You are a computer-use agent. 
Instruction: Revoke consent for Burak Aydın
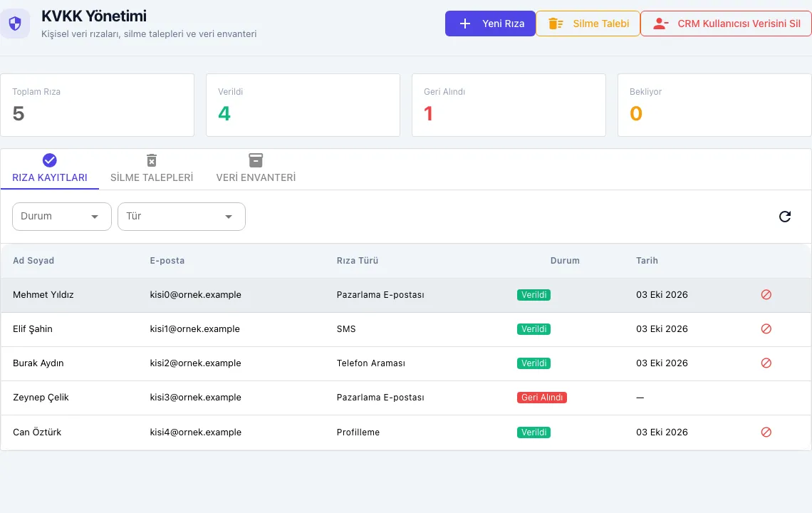pos(766,363)
